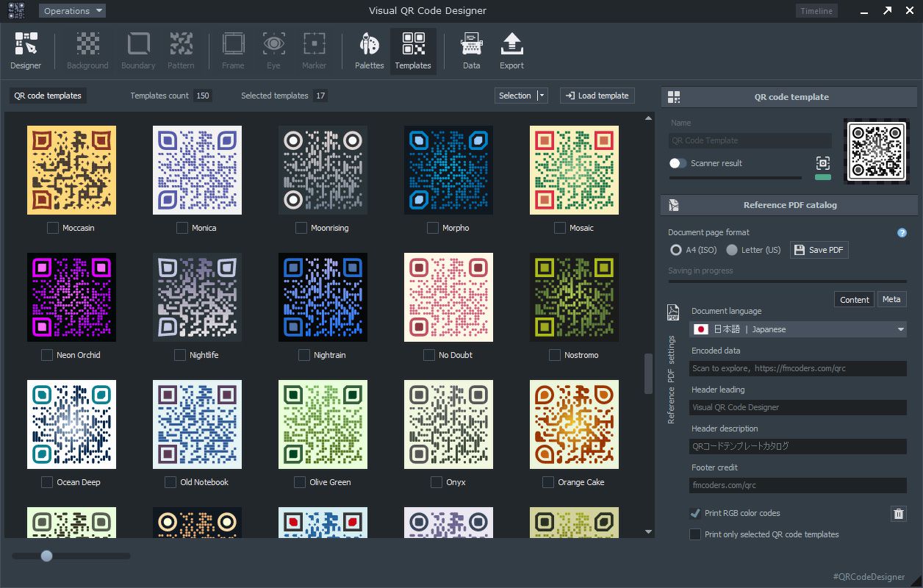Click the QR code templates tab
923x588 pixels.
[x=48, y=96]
